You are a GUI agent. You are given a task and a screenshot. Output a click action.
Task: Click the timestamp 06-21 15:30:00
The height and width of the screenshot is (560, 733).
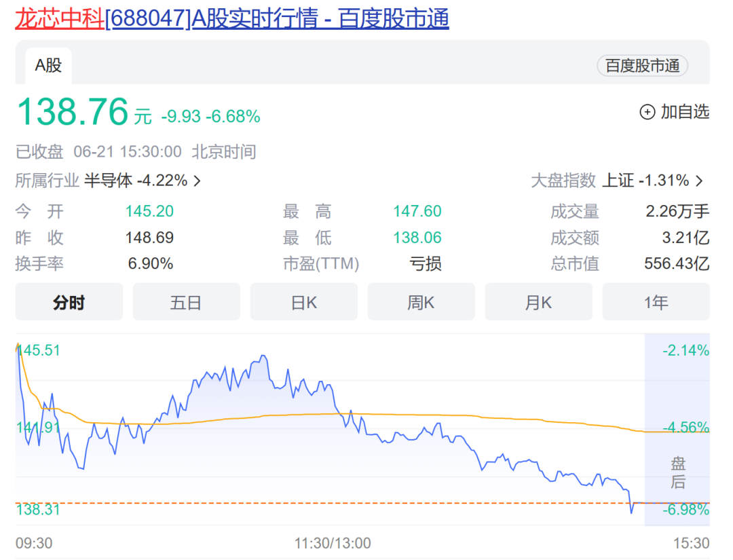click(128, 152)
